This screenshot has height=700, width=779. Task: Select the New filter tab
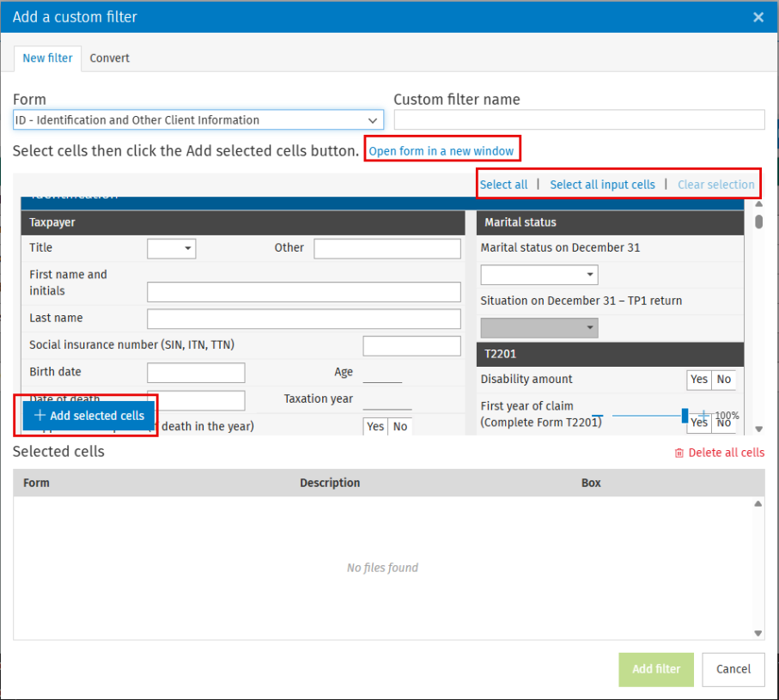[x=47, y=58]
